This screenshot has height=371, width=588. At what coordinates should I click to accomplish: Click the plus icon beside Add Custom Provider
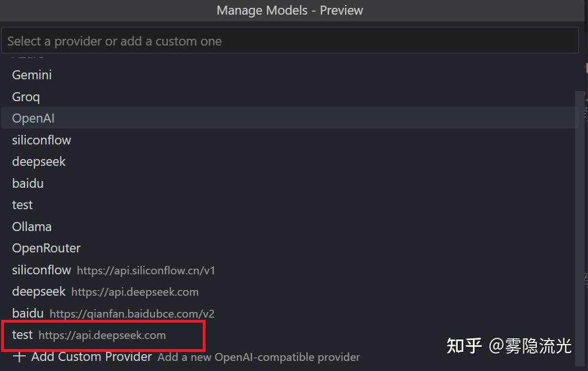[x=19, y=357]
